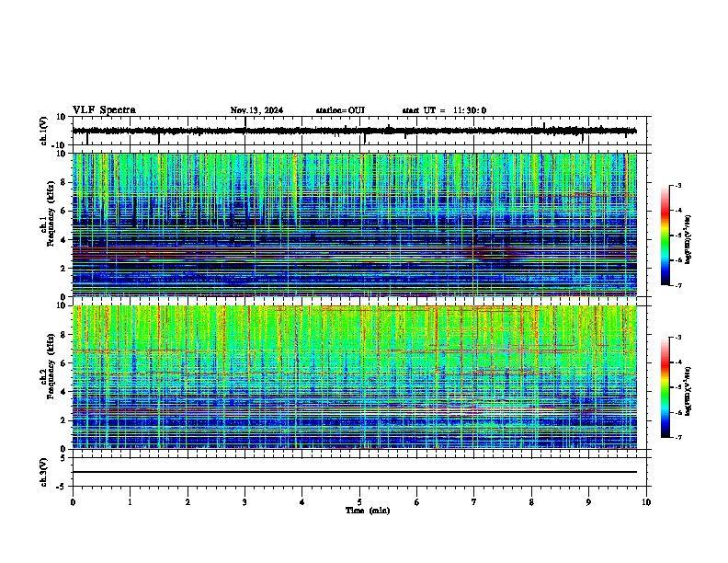Click time axis tick label "8"
This screenshot has width=728, height=563.
pyautogui.click(x=531, y=502)
